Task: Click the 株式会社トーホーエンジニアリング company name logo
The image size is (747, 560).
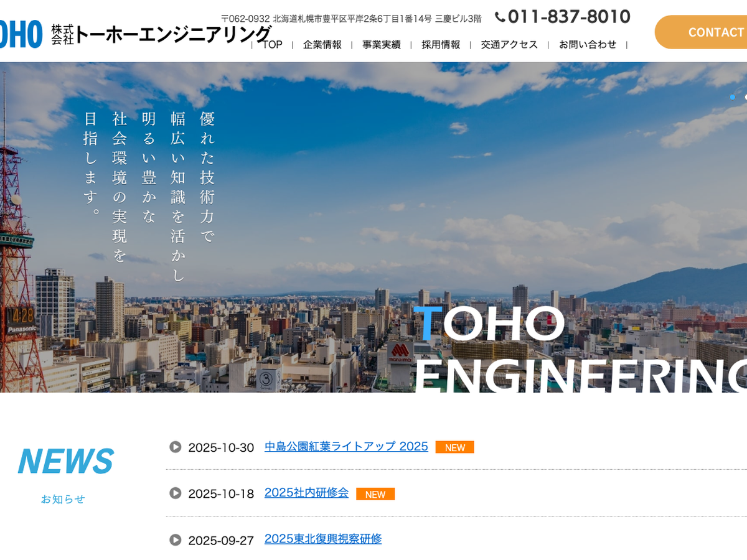Action: [162, 34]
